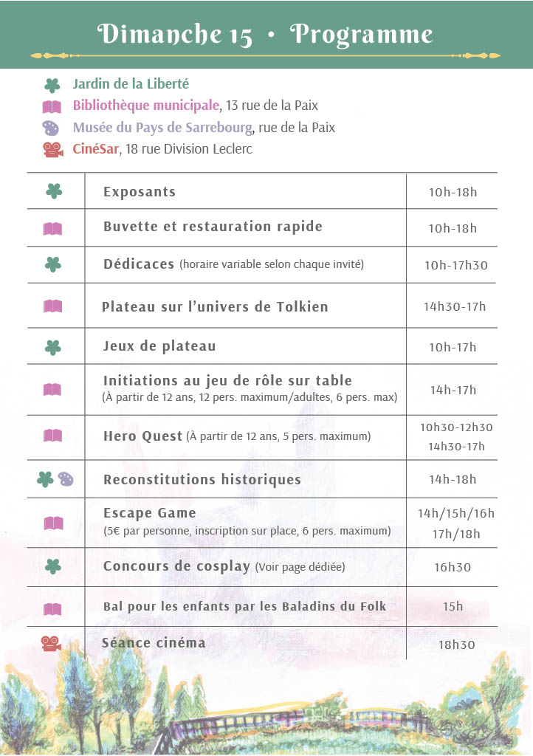Click the book icon in the Hero Quest row
The width and height of the screenshot is (533, 756).
coord(52,436)
